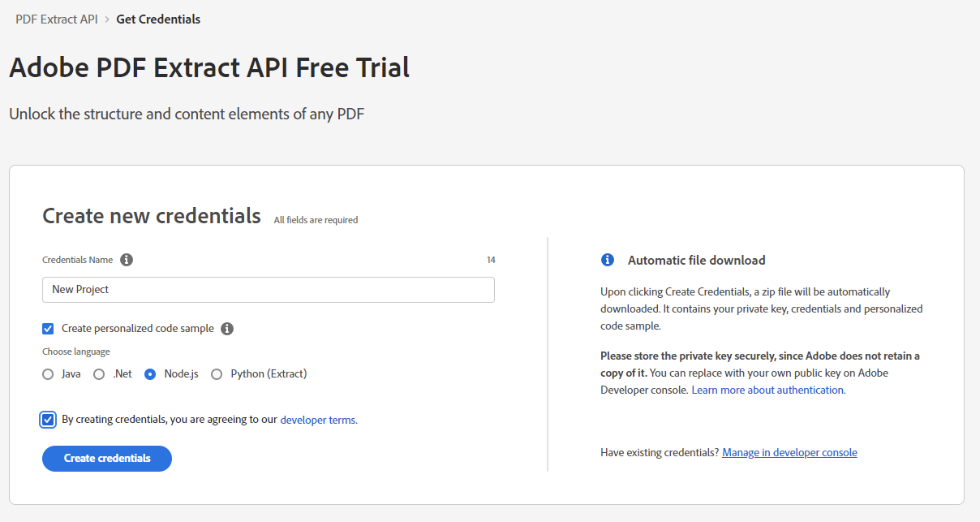The image size is (980, 522).
Task: Open the developer terms link
Action: [319, 420]
